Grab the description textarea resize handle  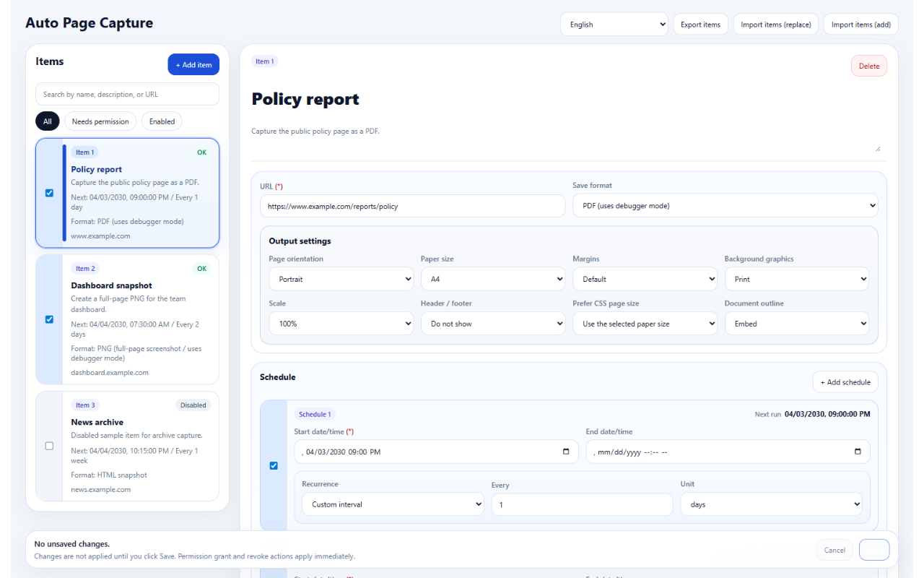(878, 147)
